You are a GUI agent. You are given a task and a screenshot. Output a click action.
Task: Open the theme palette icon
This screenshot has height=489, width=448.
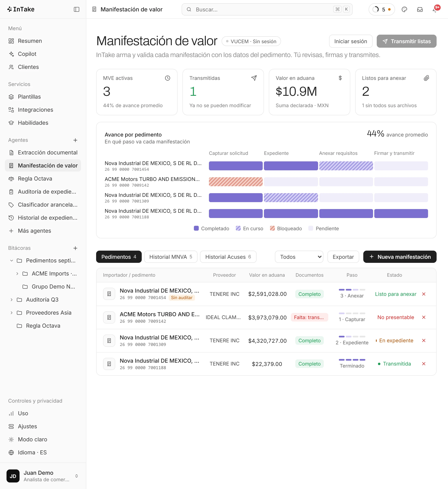(x=404, y=9)
